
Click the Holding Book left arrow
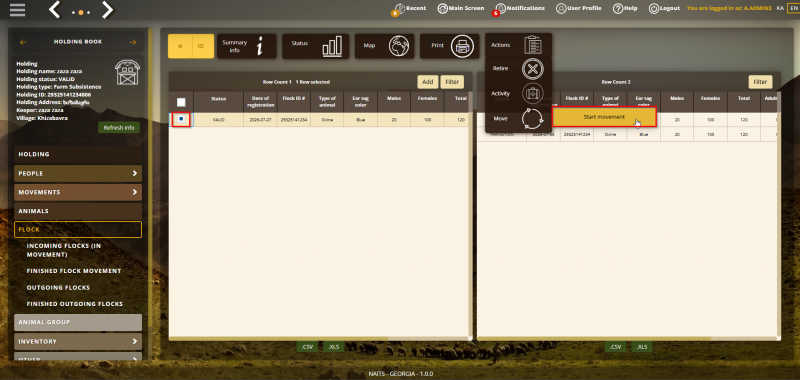point(23,42)
